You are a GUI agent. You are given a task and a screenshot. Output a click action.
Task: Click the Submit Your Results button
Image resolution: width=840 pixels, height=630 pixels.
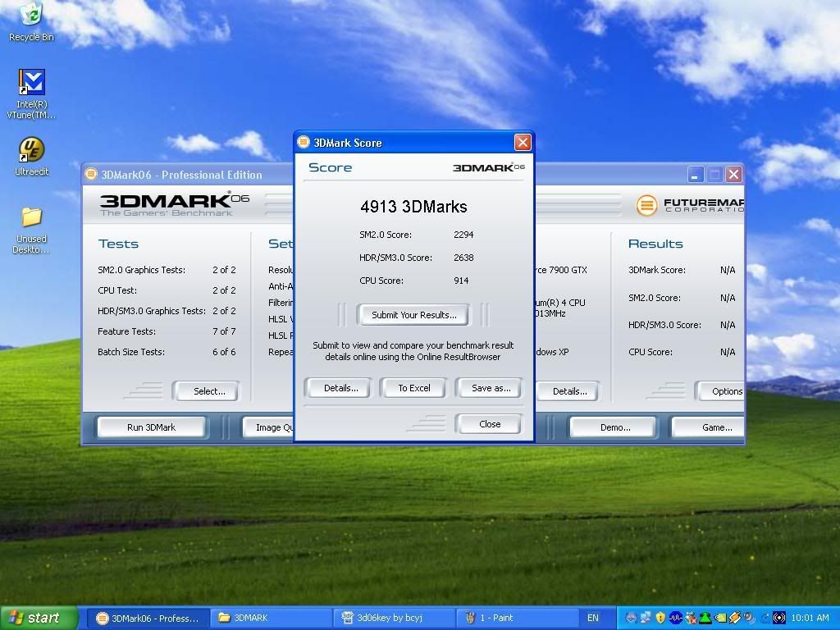pyautogui.click(x=413, y=315)
